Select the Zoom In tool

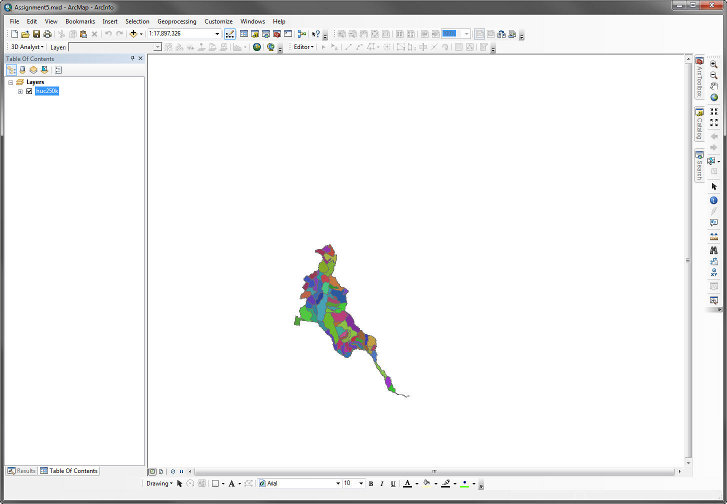pos(714,64)
